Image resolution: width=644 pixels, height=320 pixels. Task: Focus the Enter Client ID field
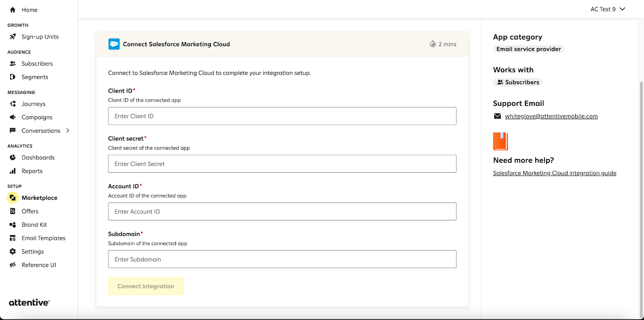click(x=282, y=116)
